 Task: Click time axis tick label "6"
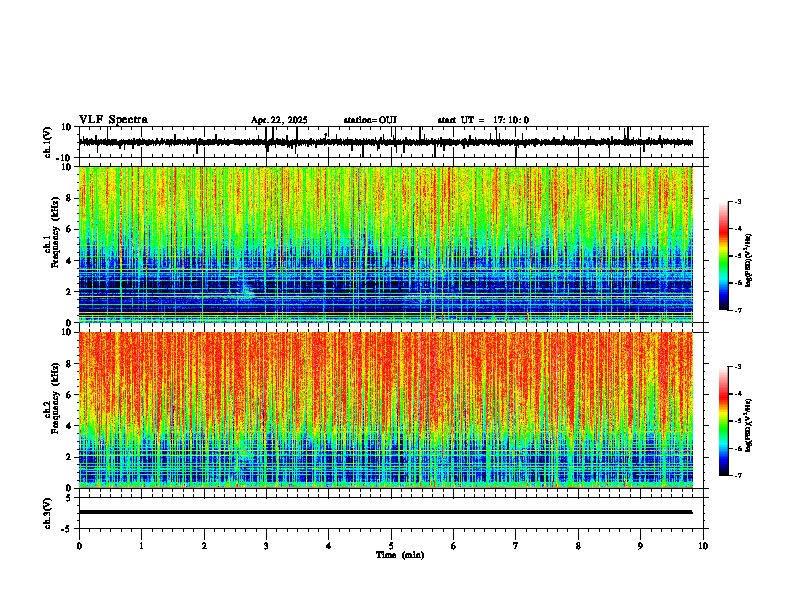tap(454, 546)
